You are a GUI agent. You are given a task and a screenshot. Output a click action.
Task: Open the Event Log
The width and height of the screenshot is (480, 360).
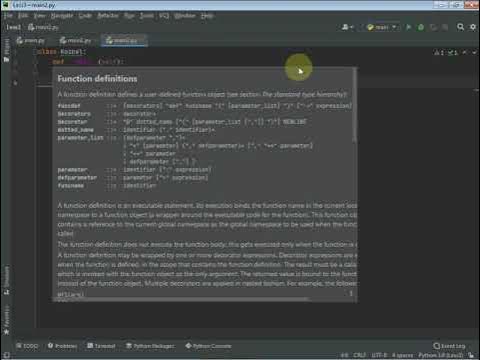pos(449,346)
